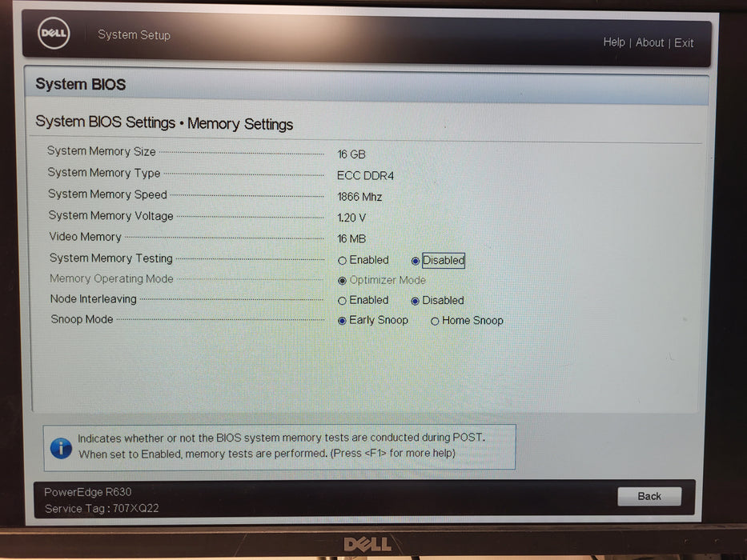The width and height of the screenshot is (747, 560).
Task: Choose Home Snoop mode
Action: click(467, 321)
